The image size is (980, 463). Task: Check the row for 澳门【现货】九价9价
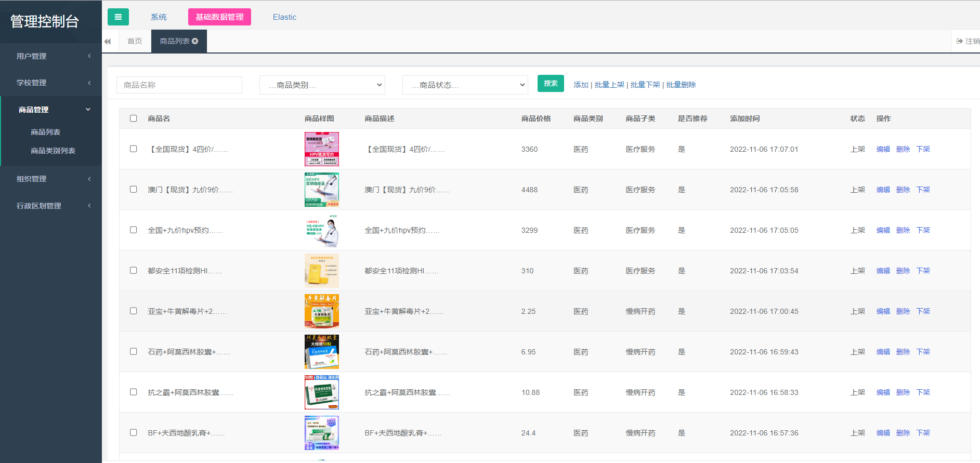coord(134,189)
